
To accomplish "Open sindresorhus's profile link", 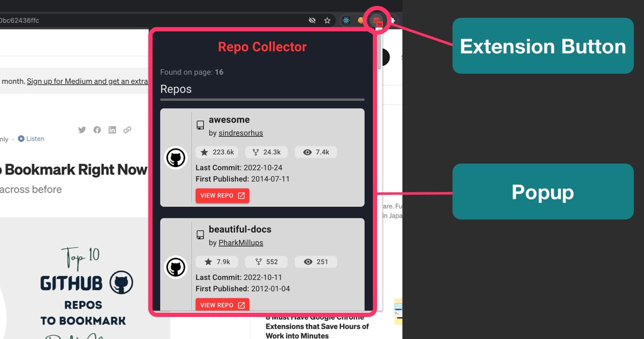I will click(x=241, y=133).
